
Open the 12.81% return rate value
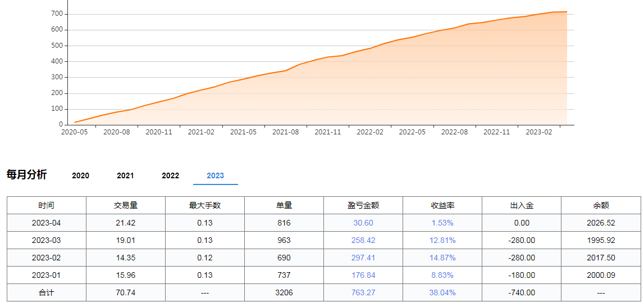(442, 240)
